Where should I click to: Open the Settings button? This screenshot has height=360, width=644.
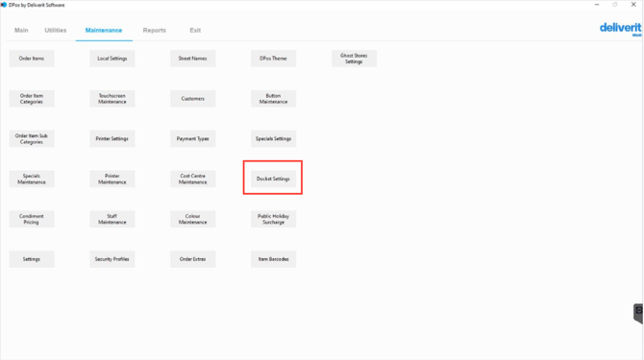(32, 259)
